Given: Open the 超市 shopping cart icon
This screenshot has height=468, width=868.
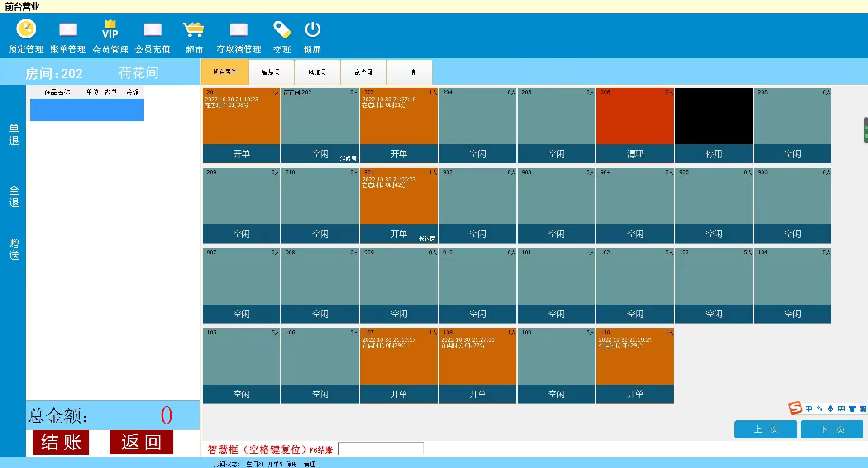Looking at the screenshot, I should (x=194, y=30).
